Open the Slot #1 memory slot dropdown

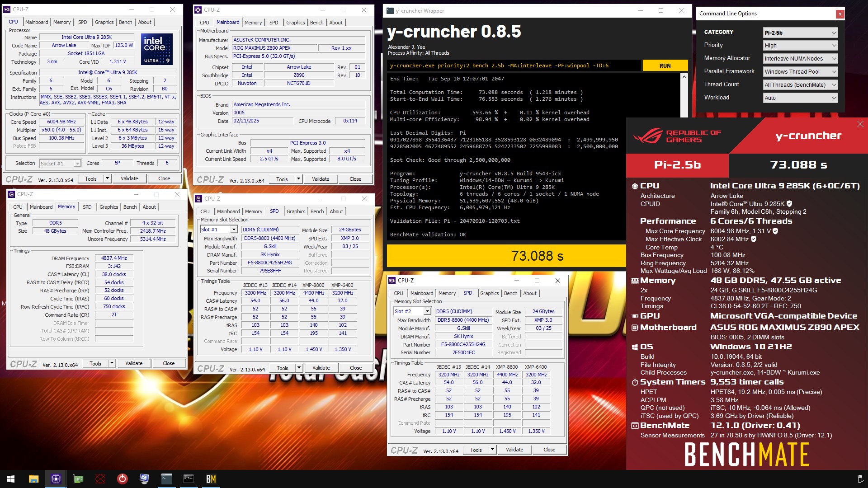(x=219, y=230)
